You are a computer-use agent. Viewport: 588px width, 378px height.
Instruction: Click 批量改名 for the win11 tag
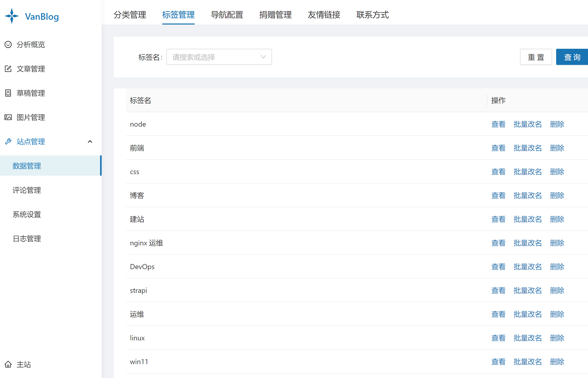528,362
